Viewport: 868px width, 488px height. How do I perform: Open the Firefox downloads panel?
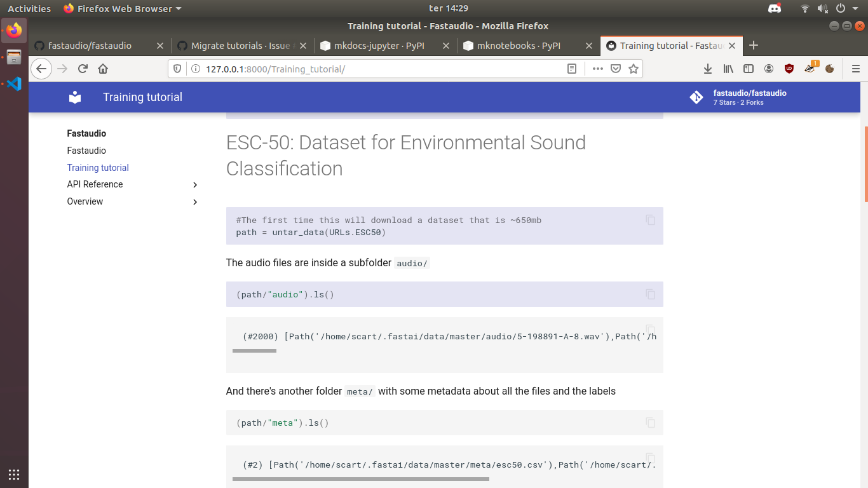pyautogui.click(x=707, y=69)
